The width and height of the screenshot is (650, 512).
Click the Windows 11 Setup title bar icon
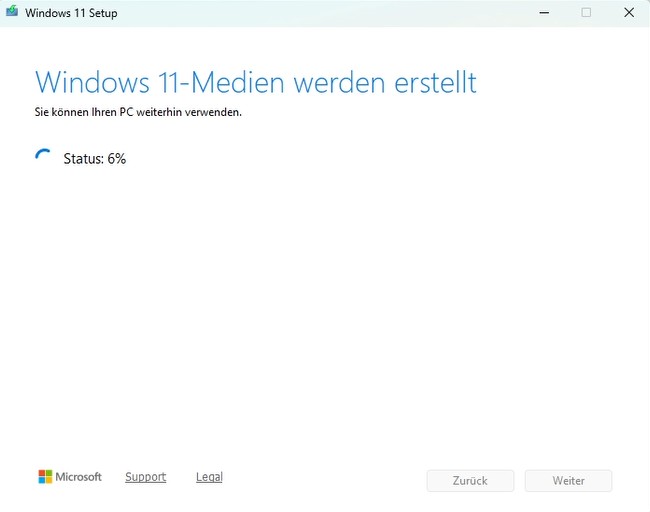pos(12,11)
